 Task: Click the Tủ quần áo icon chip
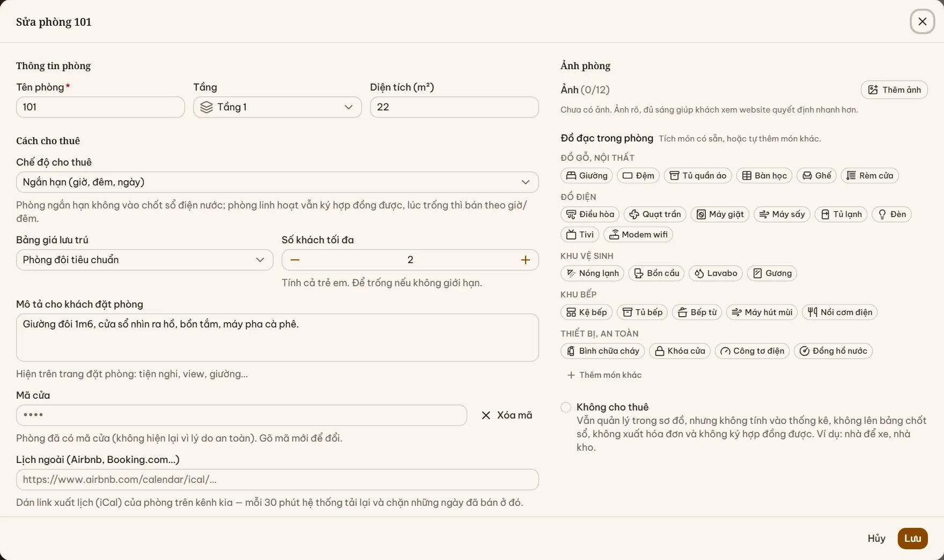(698, 176)
